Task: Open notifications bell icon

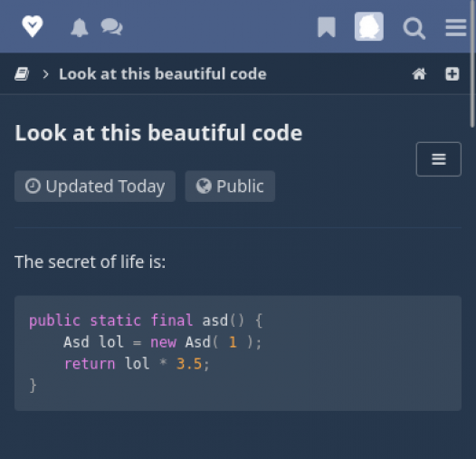Action: coord(80,28)
